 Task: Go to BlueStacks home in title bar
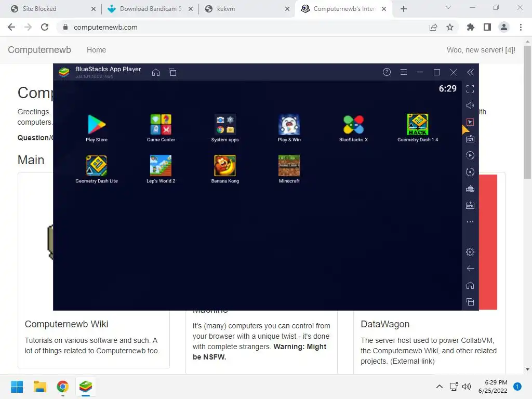[156, 72]
